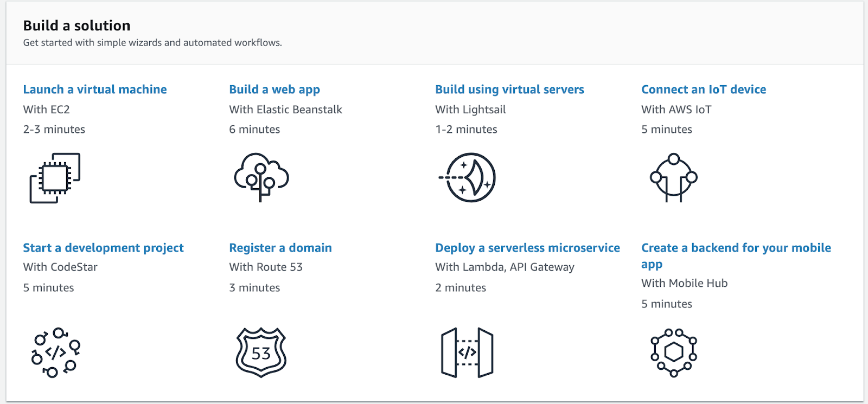Follow the Start a development project link
The width and height of the screenshot is (868, 404).
point(103,248)
